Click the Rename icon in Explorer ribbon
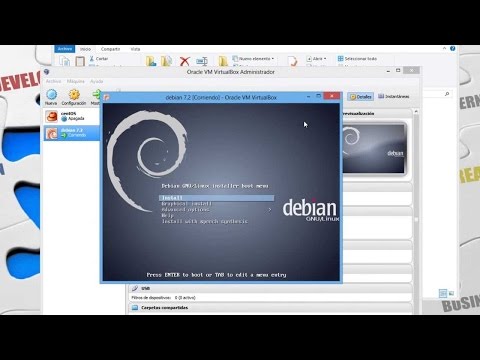The width and height of the screenshot is (480, 360). coord(202,61)
